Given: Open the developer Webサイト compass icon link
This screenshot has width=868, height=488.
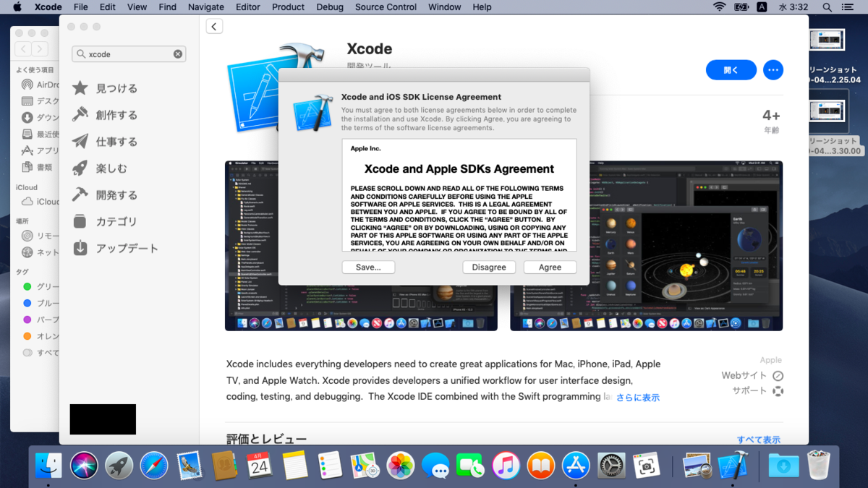Looking at the screenshot, I should tap(778, 376).
